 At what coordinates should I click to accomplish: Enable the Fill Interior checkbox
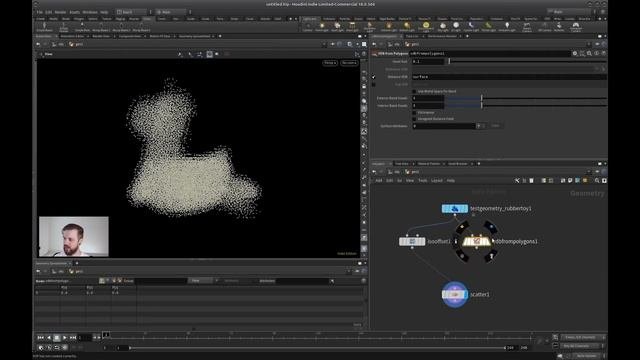(x=414, y=113)
